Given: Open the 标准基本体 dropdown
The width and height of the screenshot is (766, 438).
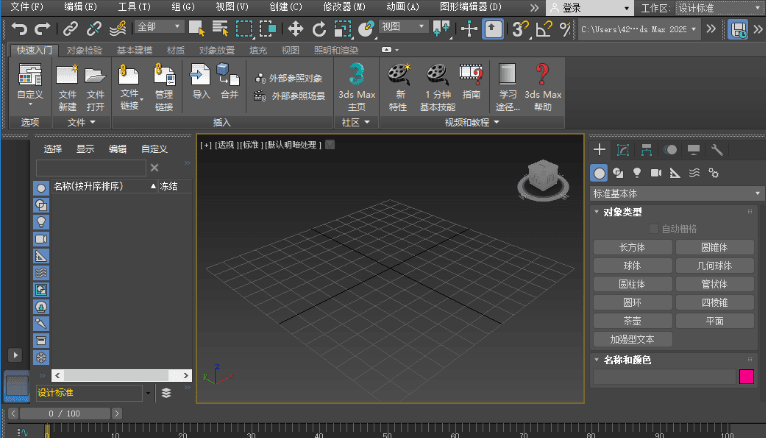Looking at the screenshot, I should point(675,193).
